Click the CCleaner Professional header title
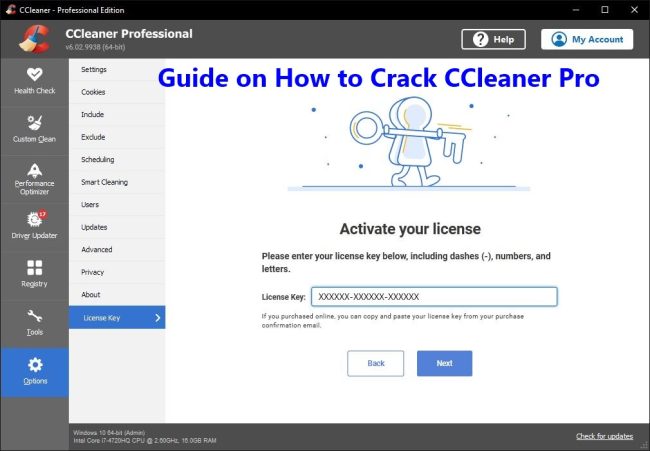Screen dimensions: 650x451 tap(129, 34)
